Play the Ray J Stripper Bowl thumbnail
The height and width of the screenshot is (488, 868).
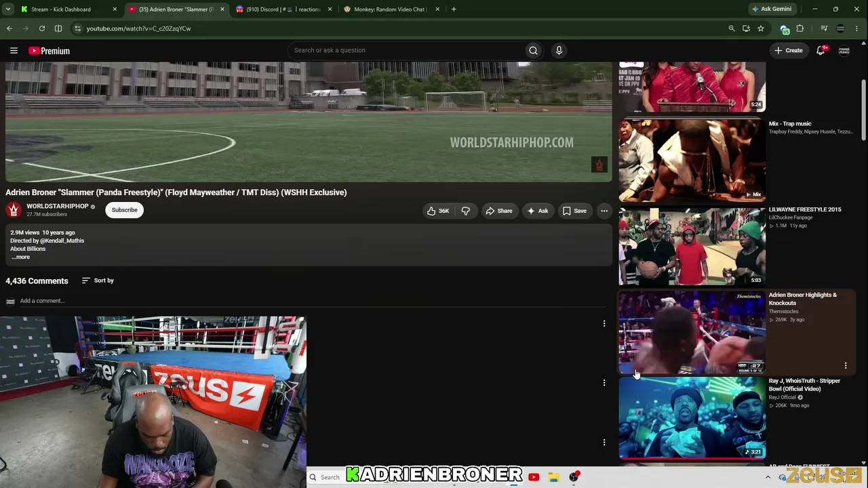coord(692,418)
